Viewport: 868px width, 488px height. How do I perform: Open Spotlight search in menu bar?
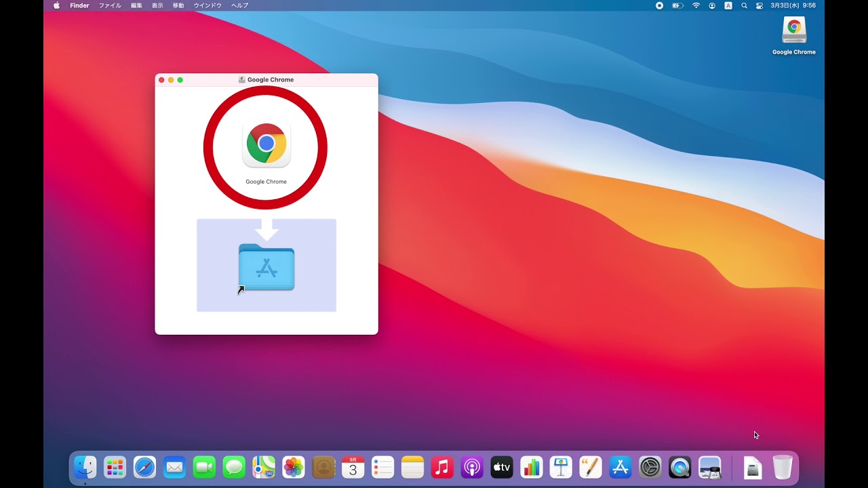(x=744, y=5)
